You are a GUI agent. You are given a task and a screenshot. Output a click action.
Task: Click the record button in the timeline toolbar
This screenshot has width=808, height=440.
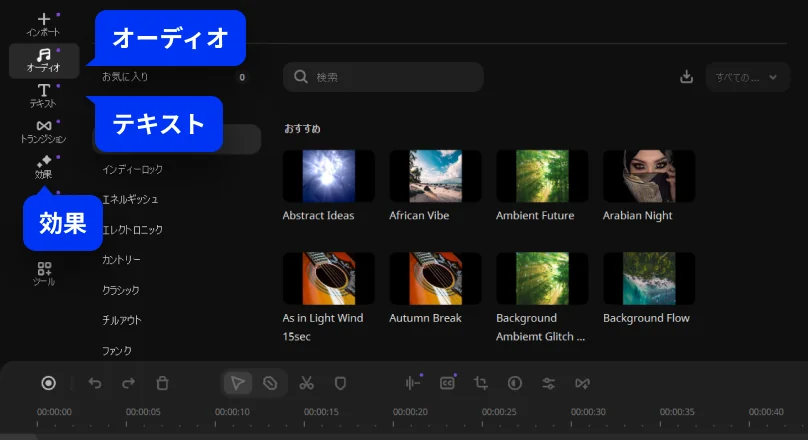click(48, 383)
